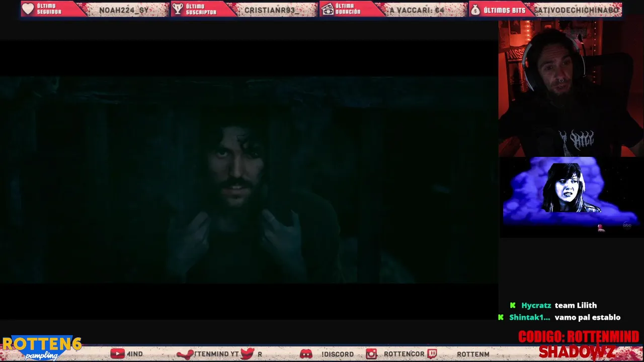Click the heart icon for Último Seguidor

[x=28, y=9]
